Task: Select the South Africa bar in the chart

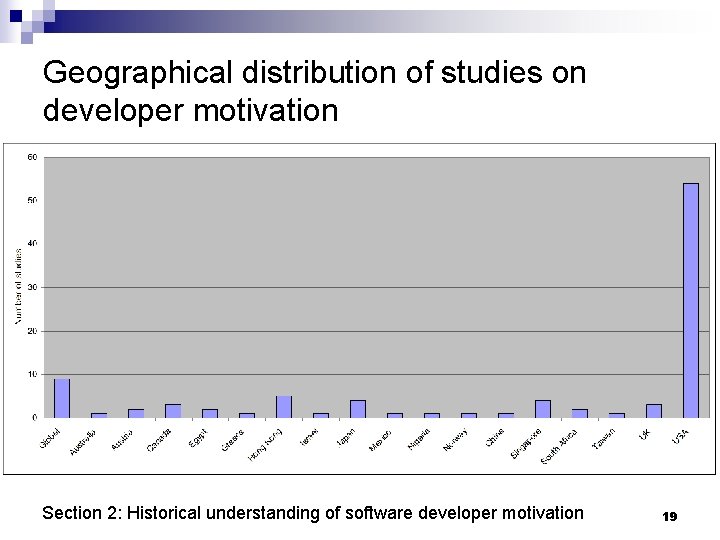Action: pos(580,413)
